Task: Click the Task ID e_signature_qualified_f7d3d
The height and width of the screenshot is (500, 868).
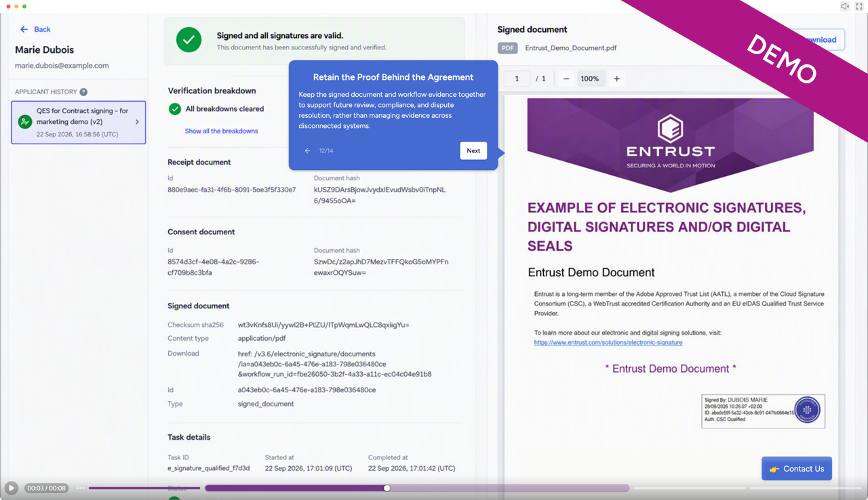Action: click(209, 468)
